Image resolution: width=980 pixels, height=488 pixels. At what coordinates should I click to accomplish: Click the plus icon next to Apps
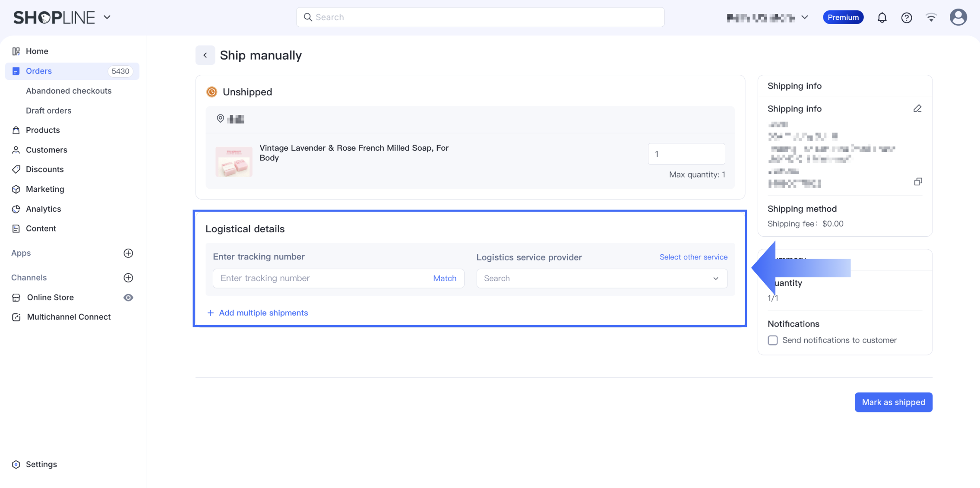(128, 253)
